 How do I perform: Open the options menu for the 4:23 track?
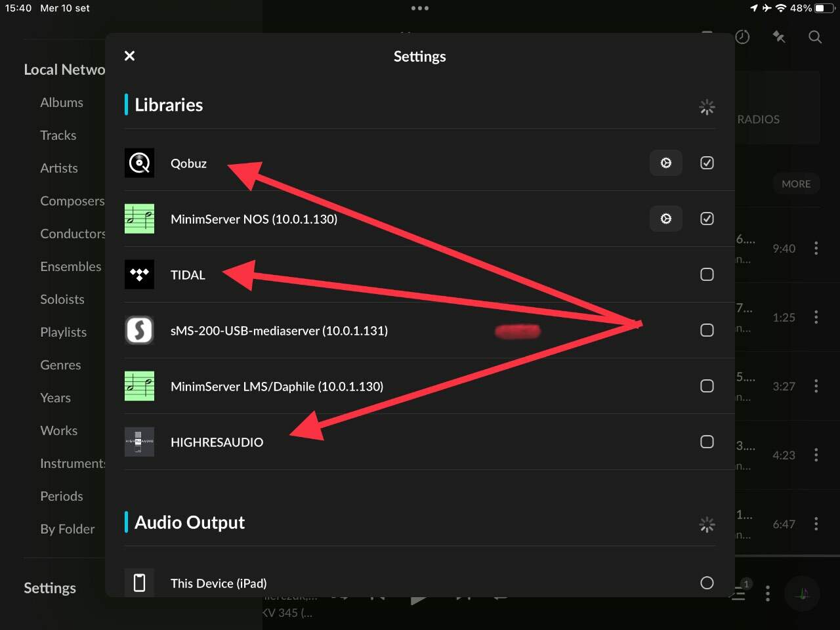coord(816,455)
